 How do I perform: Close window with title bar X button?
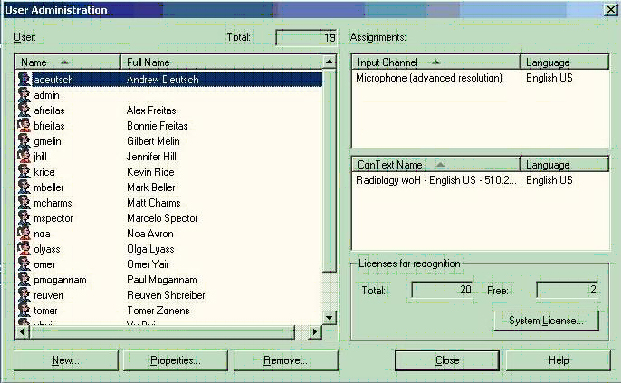pos(610,10)
